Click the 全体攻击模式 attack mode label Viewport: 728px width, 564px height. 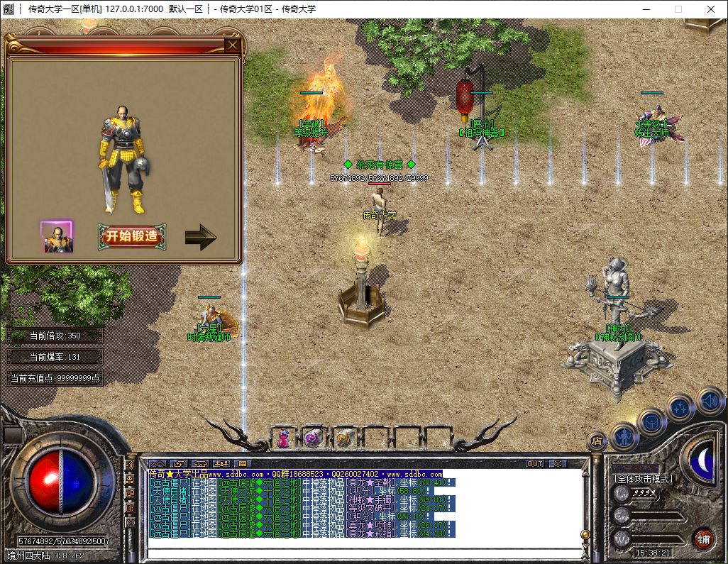(643, 479)
